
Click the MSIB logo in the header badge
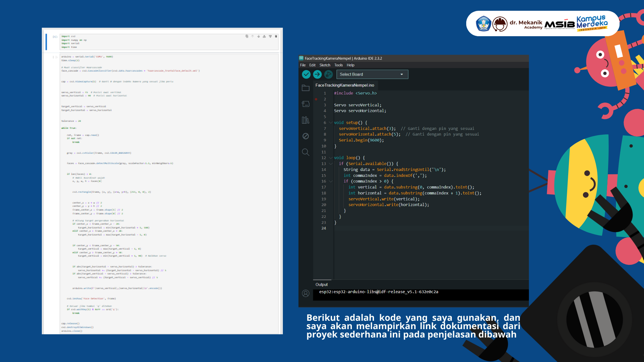pyautogui.click(x=559, y=24)
